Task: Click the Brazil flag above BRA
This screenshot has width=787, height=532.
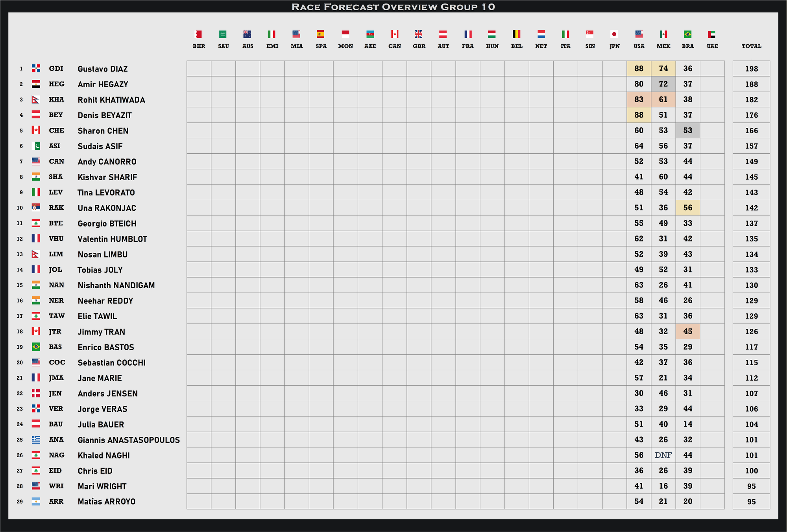Action: (x=687, y=34)
